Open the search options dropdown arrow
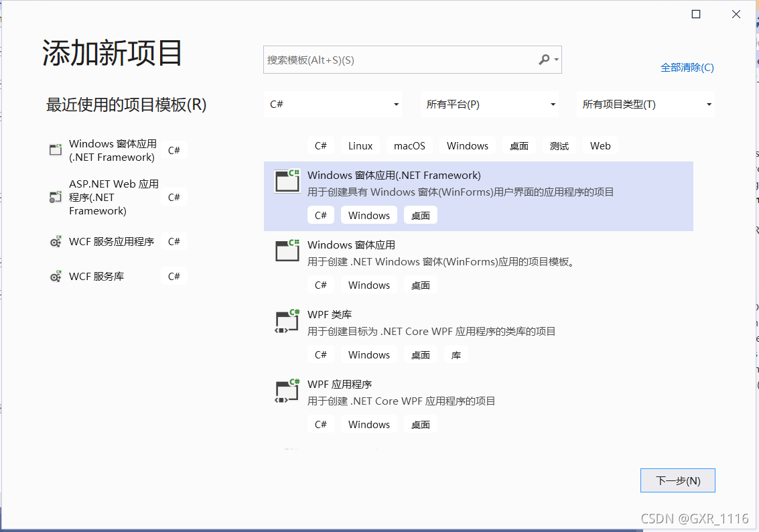Screen dimensions: 759x532 557,60
